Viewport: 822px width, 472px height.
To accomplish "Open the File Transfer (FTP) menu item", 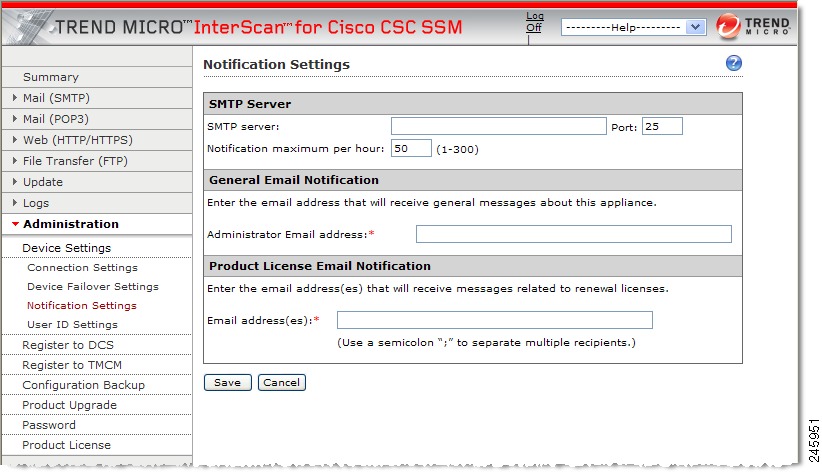I will pyautogui.click(x=75, y=161).
